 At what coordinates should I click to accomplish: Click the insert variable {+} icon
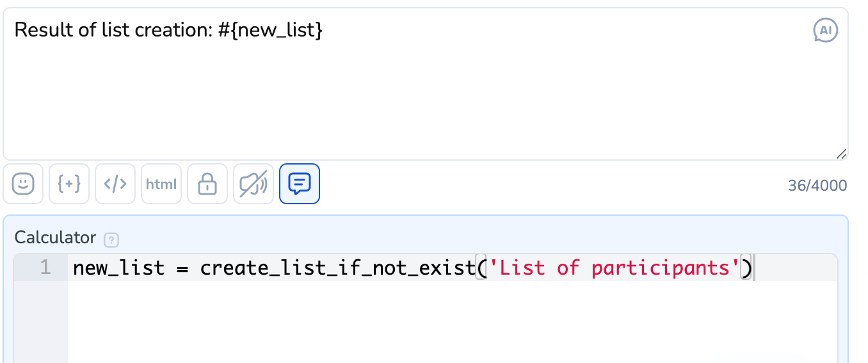(x=69, y=184)
